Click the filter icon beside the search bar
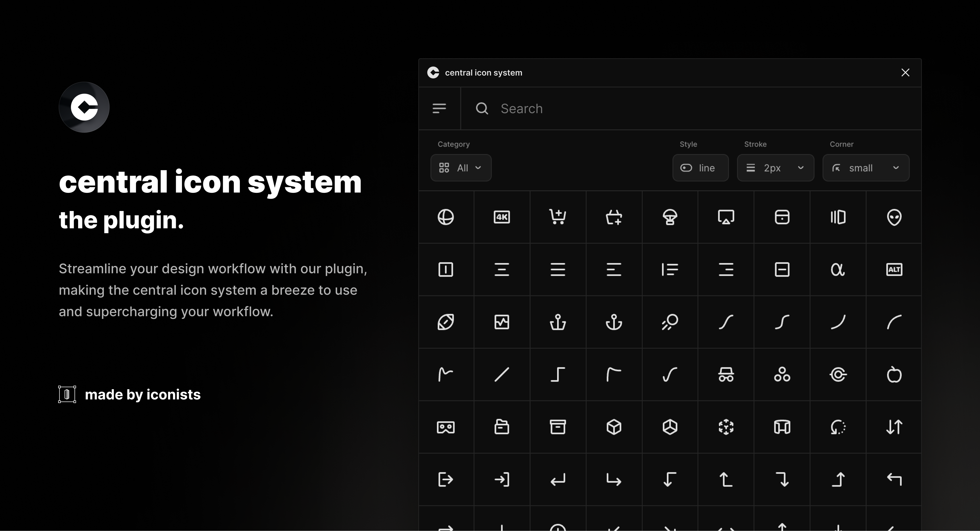This screenshot has height=531, width=980. (x=439, y=109)
